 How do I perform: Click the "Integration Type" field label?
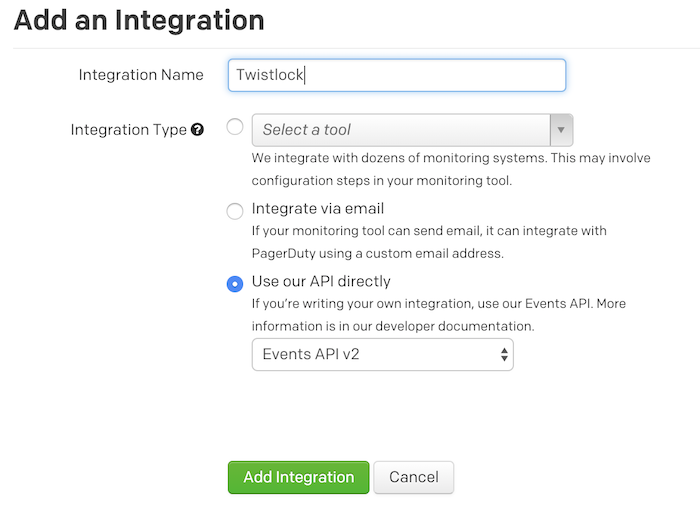pos(128,130)
